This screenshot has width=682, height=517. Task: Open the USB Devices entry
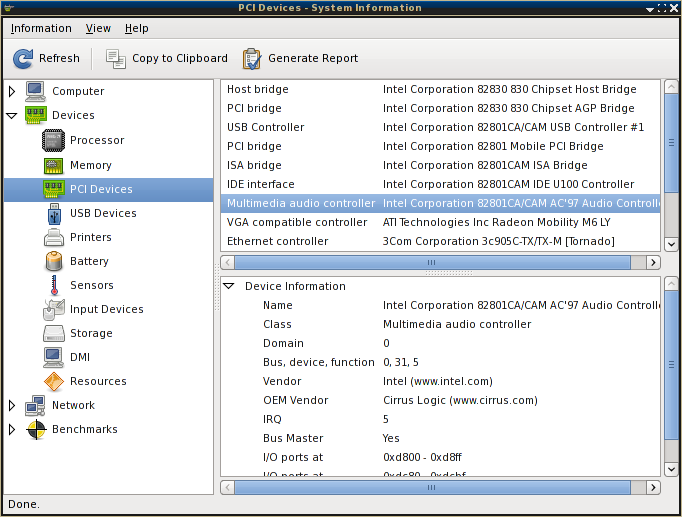pyautogui.click(x=103, y=213)
